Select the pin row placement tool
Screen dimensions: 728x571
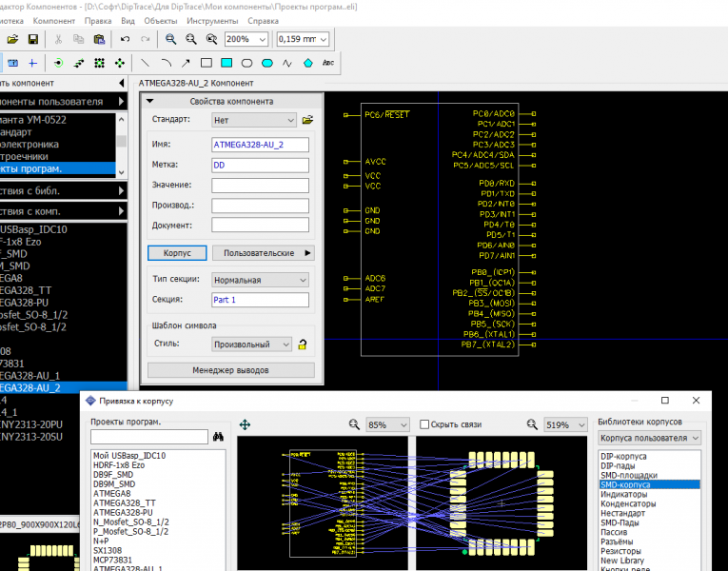click(x=79, y=63)
